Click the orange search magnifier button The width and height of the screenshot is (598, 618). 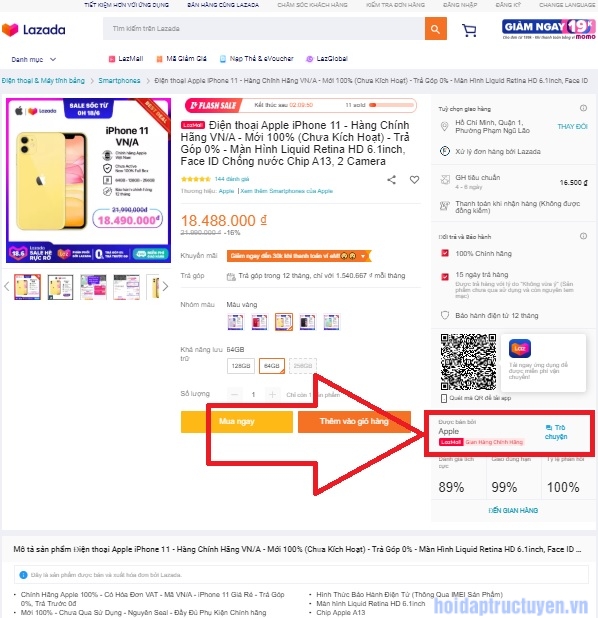(435, 28)
